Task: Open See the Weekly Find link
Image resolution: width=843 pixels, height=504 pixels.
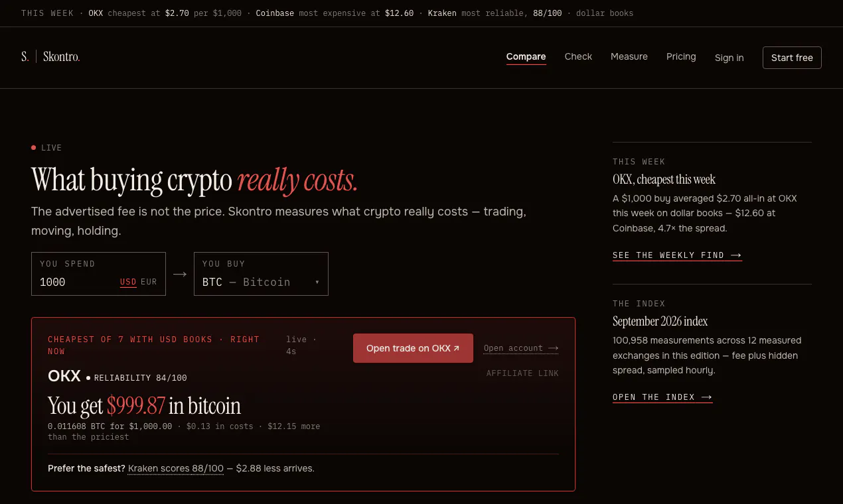Action: [677, 255]
